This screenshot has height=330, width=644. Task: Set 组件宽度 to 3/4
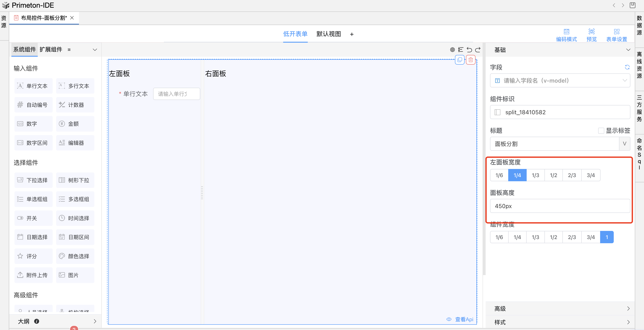(590, 237)
